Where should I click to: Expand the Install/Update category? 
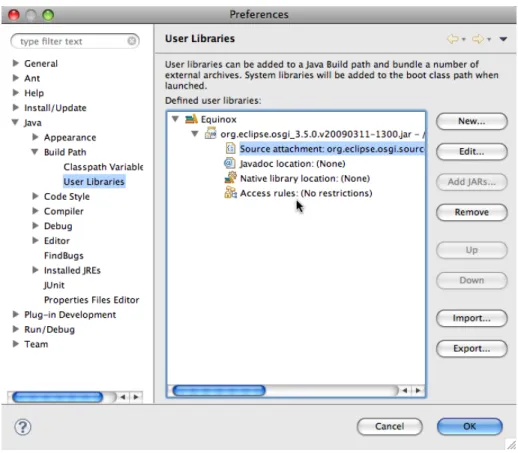pos(15,107)
